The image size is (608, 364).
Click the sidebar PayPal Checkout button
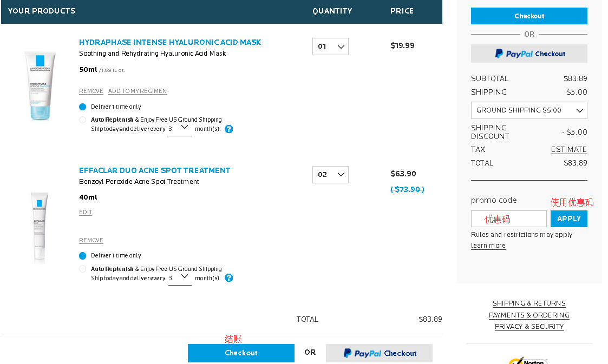coord(529,54)
